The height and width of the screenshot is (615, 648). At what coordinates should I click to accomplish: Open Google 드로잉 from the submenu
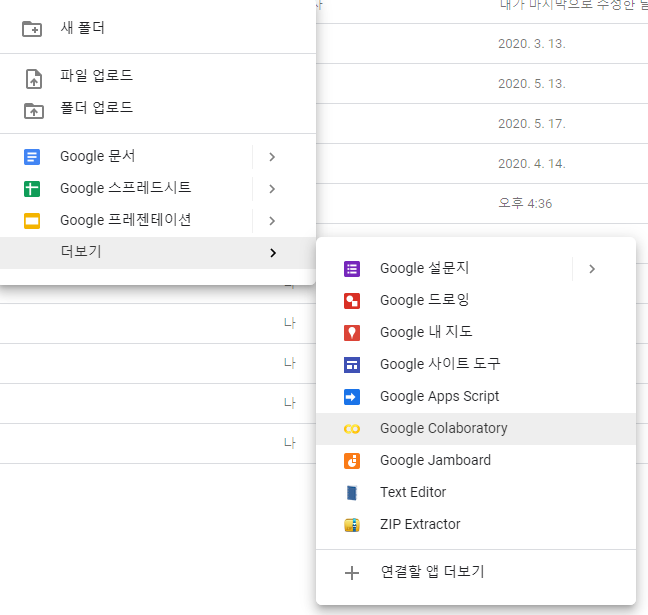coord(476,300)
